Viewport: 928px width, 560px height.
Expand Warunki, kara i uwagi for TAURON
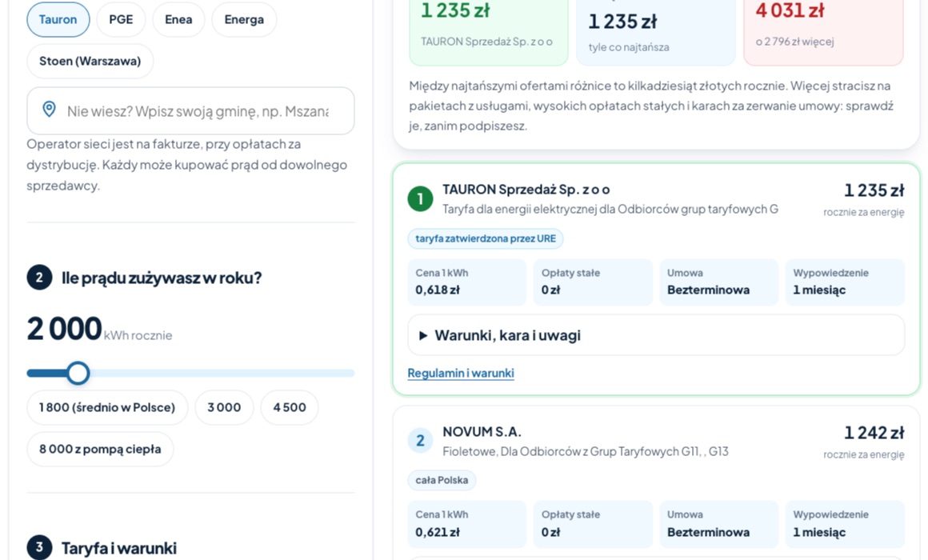656,335
